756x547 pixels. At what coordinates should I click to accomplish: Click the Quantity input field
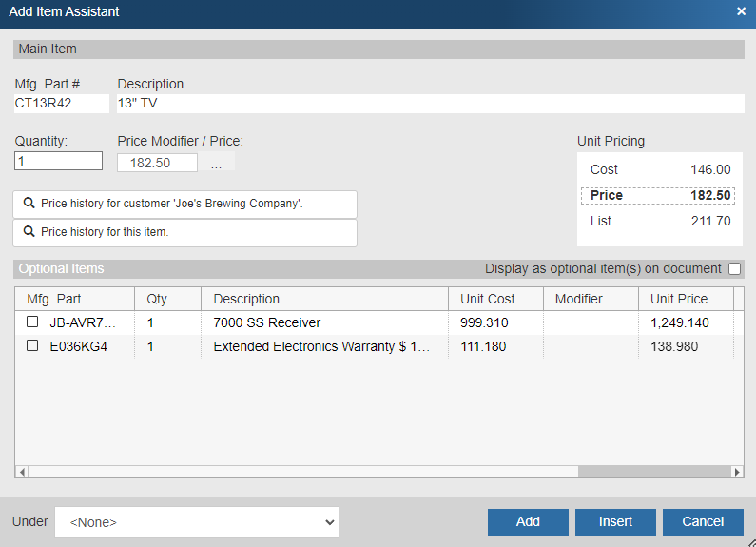click(x=59, y=162)
